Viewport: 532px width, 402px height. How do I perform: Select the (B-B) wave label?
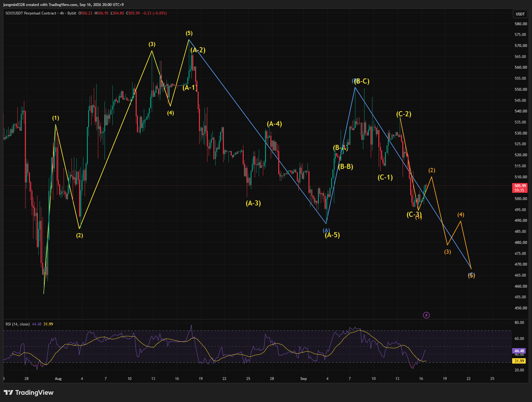[x=346, y=167]
